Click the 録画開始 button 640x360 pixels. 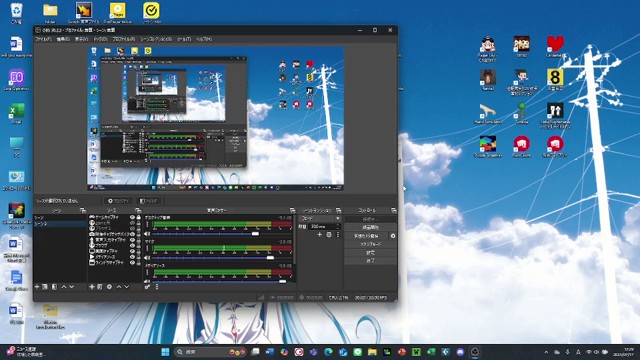tap(370, 227)
